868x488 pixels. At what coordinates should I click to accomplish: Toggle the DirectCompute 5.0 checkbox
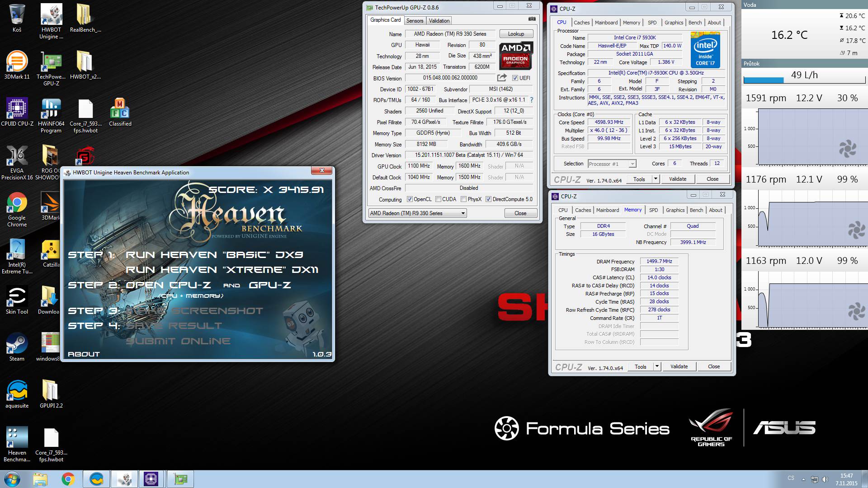(488, 199)
